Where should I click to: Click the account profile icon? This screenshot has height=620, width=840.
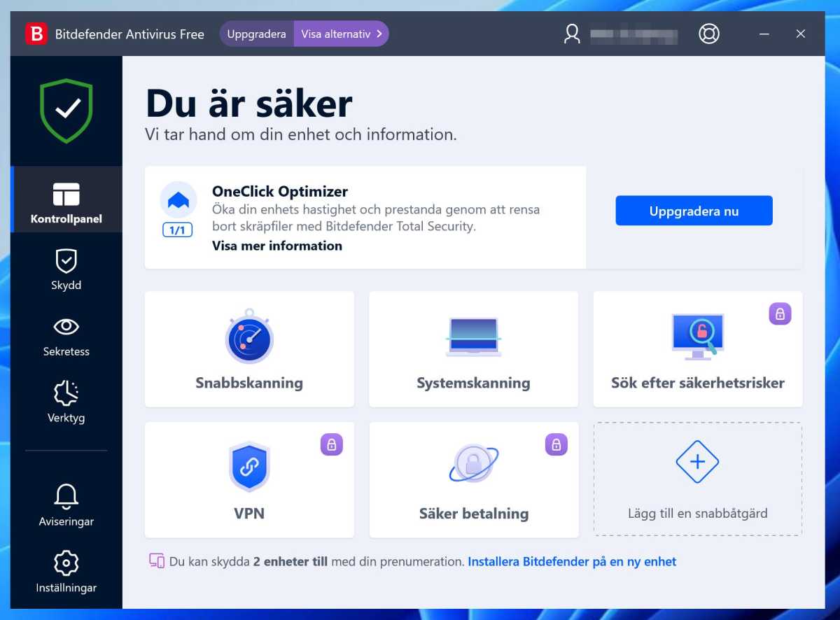click(x=571, y=33)
